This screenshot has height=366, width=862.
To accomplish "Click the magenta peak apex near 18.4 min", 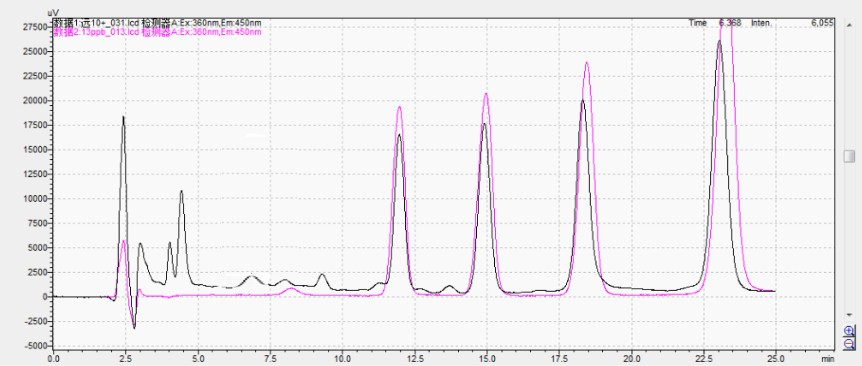I will pyautogui.click(x=587, y=63).
